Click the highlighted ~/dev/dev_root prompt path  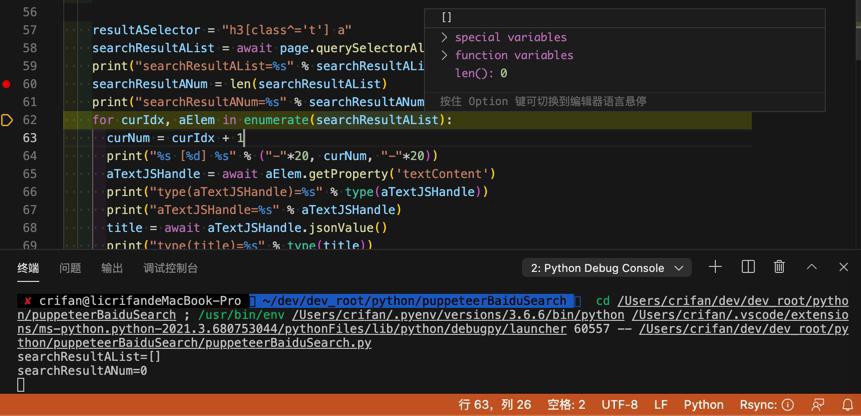click(x=415, y=301)
